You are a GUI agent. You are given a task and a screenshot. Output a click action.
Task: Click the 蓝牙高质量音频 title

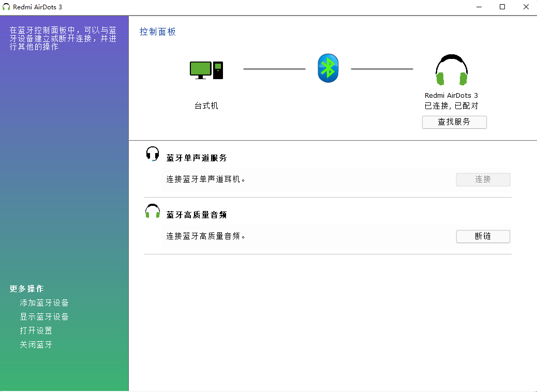point(197,215)
